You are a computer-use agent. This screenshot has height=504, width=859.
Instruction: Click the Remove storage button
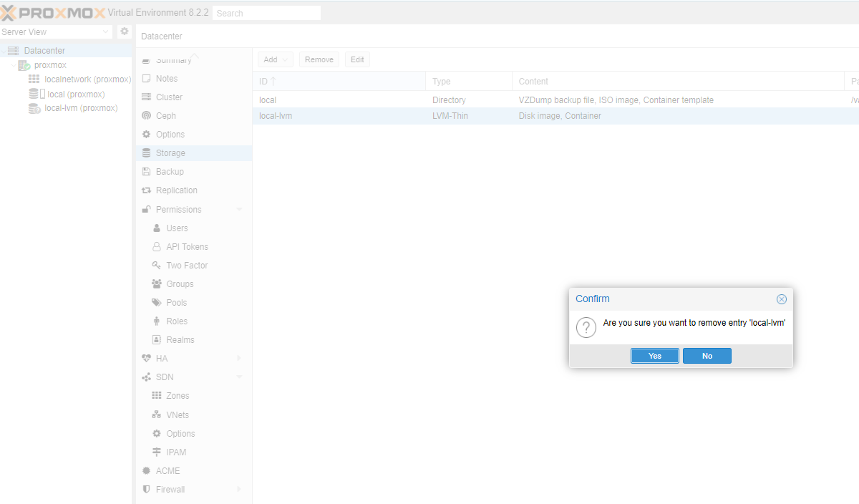[319, 60]
